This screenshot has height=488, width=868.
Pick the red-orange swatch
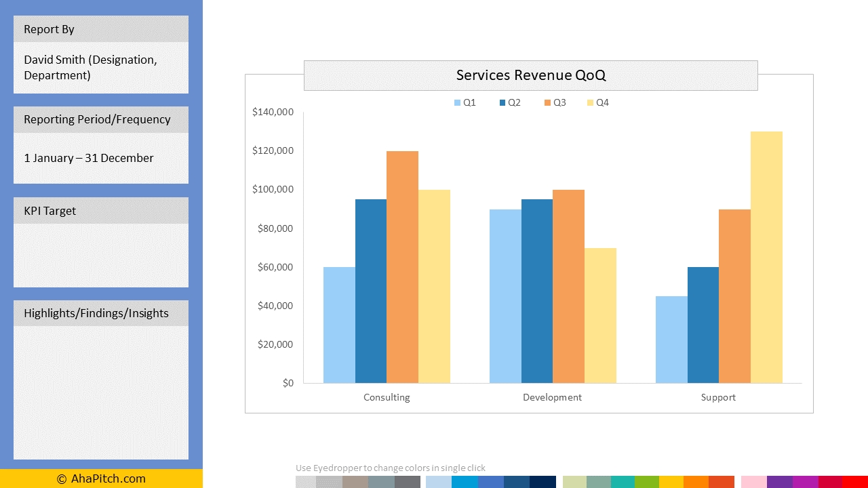click(722, 482)
